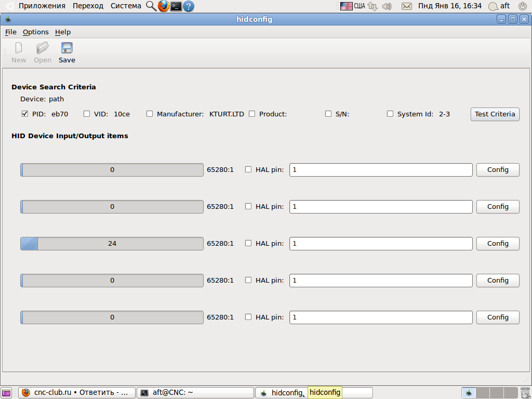Launch the terminal from the top panel

point(176,6)
